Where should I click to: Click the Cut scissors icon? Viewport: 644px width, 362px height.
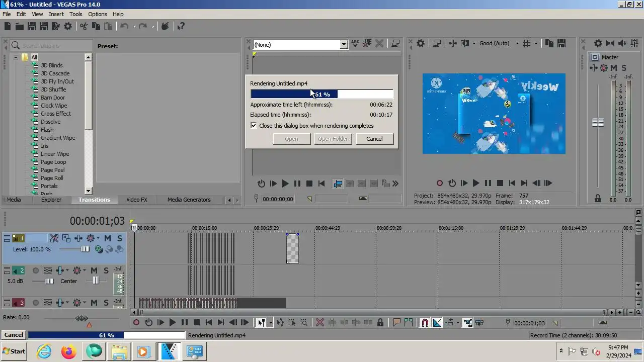(x=84, y=27)
